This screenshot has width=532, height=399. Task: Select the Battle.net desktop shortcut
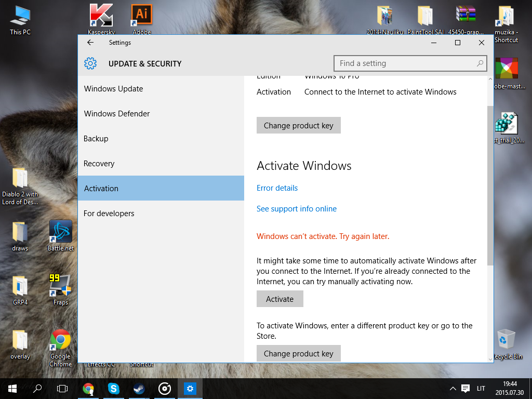click(x=61, y=236)
